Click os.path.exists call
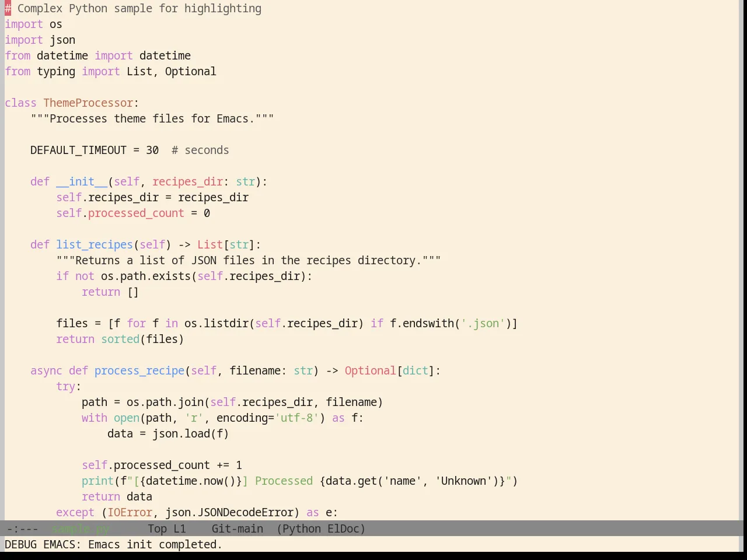The image size is (747, 560). [x=146, y=276]
